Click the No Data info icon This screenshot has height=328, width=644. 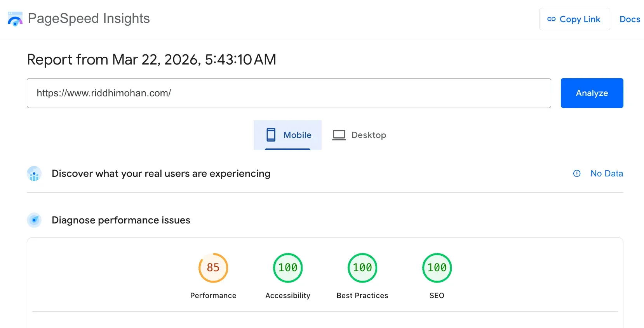pos(577,173)
